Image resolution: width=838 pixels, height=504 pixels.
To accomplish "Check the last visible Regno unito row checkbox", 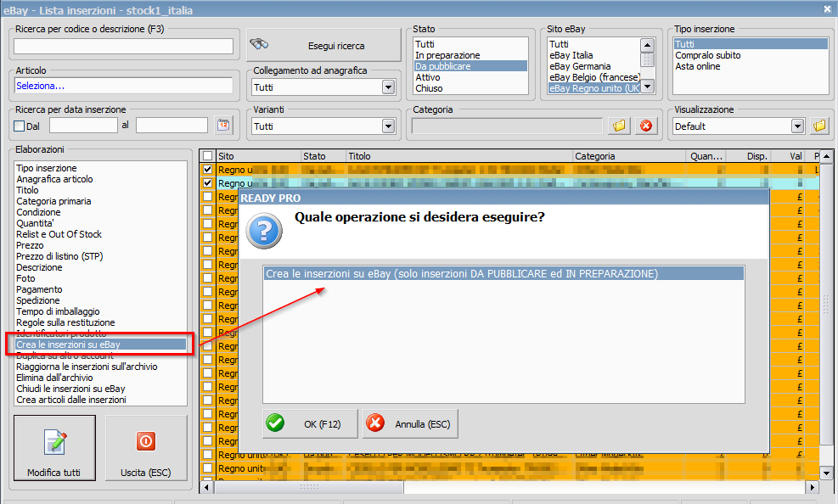I will tap(207, 468).
